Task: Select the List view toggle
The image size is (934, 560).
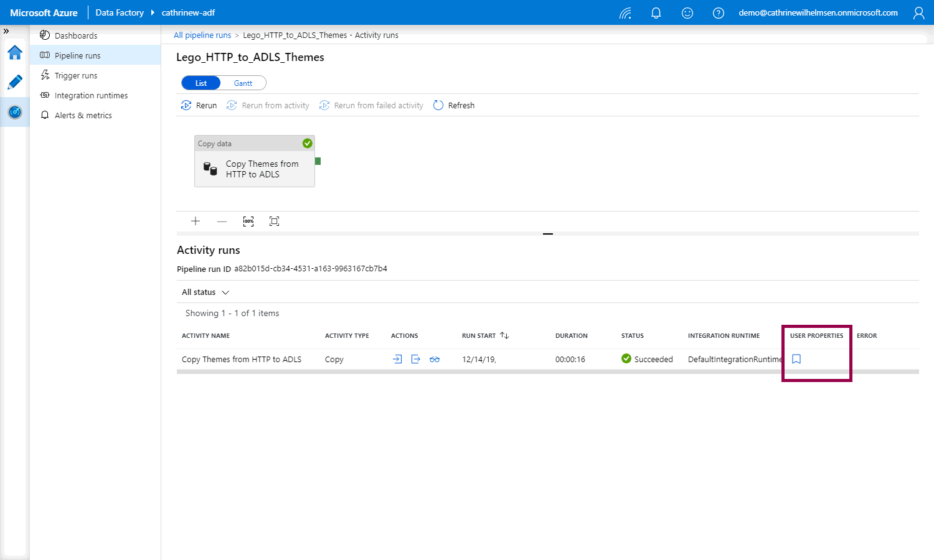Action: 201,83
